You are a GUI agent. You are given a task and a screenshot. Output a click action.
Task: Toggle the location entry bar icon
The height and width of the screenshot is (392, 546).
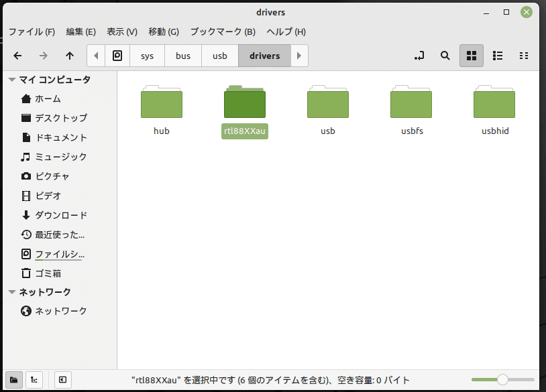pos(419,56)
